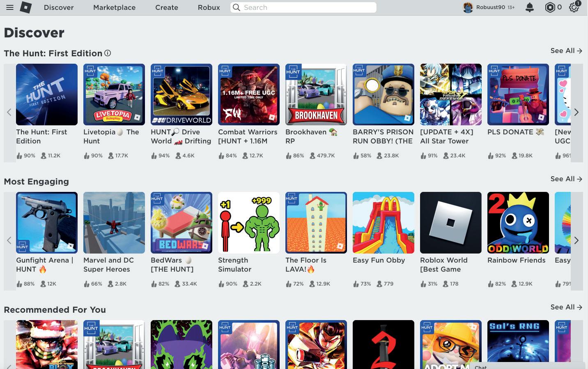This screenshot has height=369, width=588.
Task: Click the 'Roblox World [Best Game' title
Action: [x=444, y=265]
